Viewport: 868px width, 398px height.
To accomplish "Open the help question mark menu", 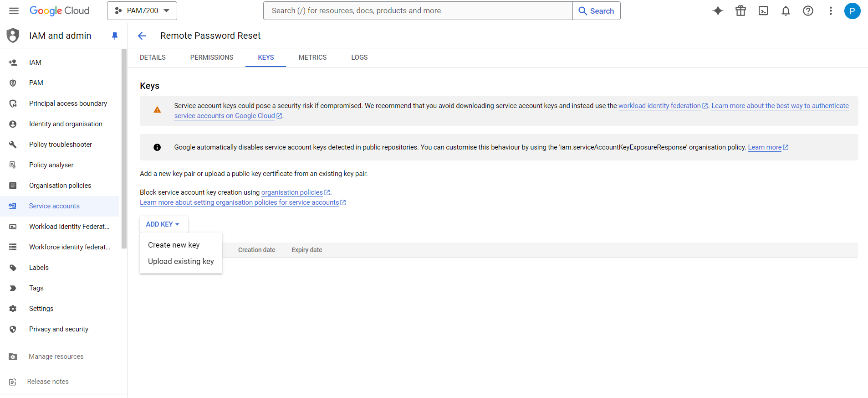I will [808, 11].
